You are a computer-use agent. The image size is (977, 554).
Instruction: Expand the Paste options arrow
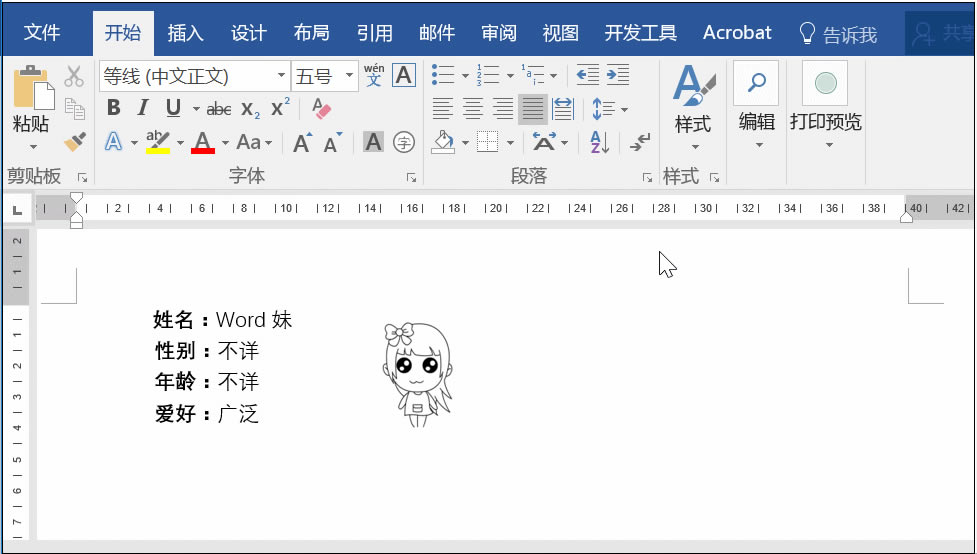coord(33,147)
